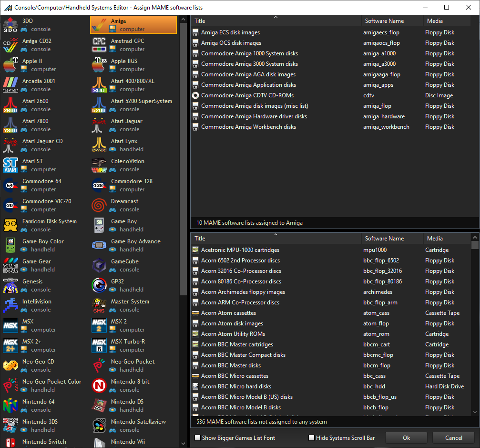Image resolution: width=480 pixels, height=448 pixels.
Task: Select Acorn Atom cassettes list entry
Action: 228,313
